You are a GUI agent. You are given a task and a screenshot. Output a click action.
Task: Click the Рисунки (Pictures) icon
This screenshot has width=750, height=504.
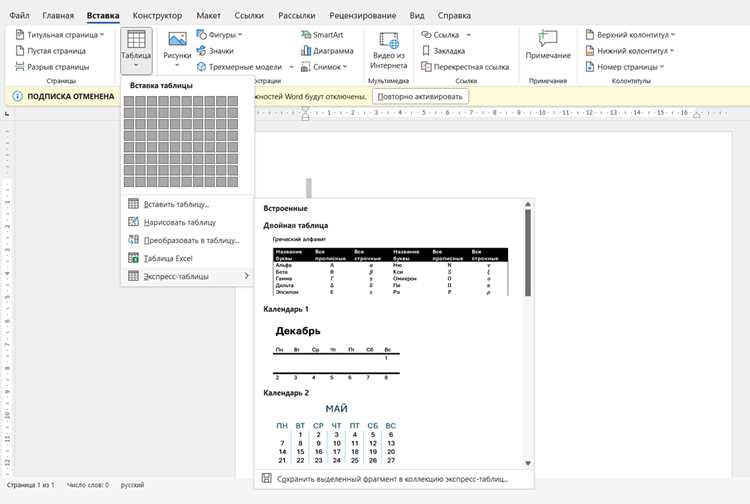click(177, 39)
